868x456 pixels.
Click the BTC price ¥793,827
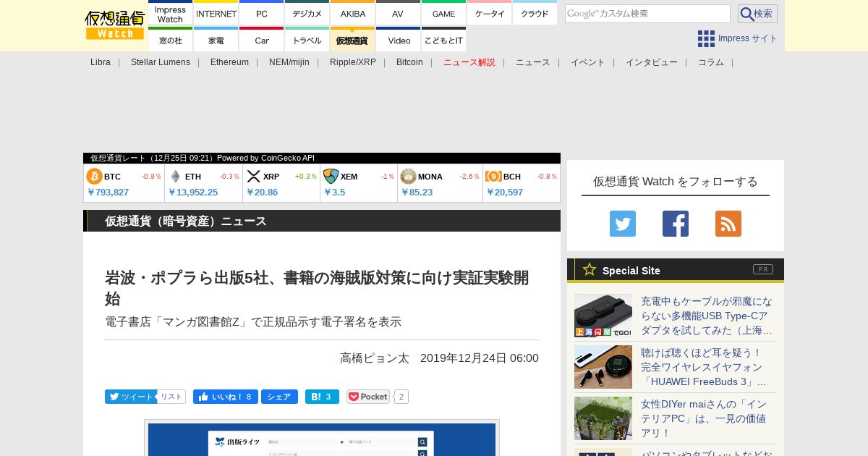click(108, 193)
